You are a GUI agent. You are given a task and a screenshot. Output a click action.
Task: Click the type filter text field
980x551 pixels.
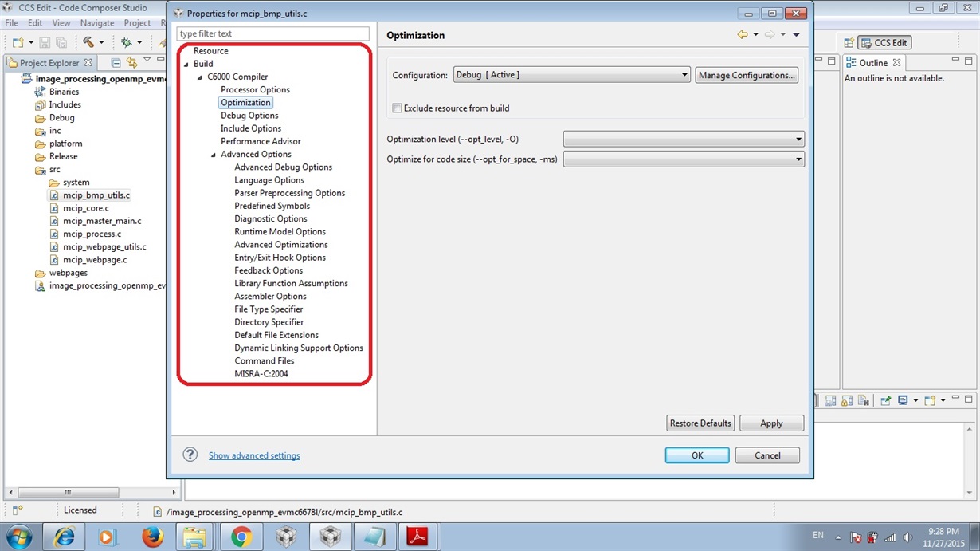coord(272,33)
